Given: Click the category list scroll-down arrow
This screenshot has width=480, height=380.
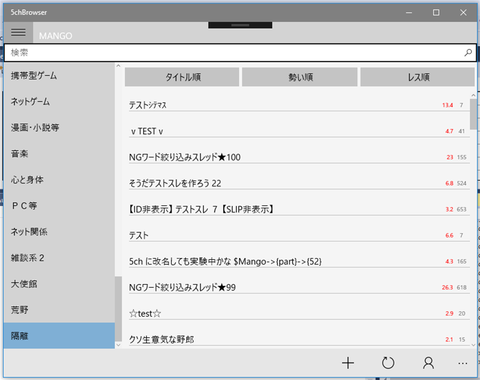Looking at the screenshot, I should 118,345.
